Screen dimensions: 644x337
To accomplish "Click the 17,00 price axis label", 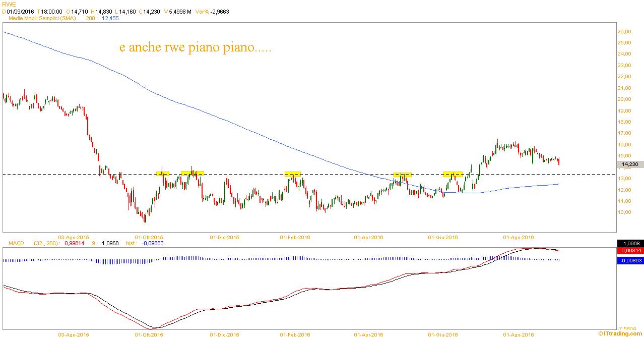I will pyautogui.click(x=624, y=133).
